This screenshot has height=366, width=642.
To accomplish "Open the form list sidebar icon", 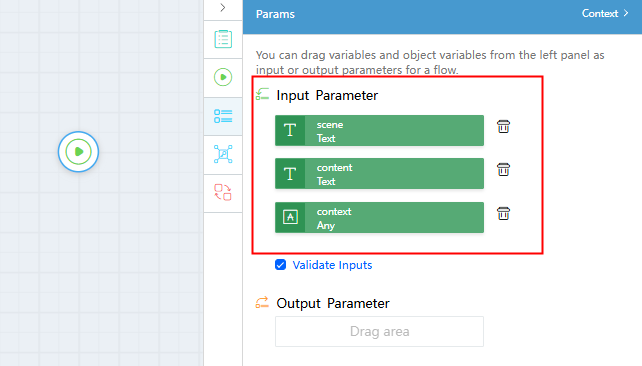I will coord(223,39).
